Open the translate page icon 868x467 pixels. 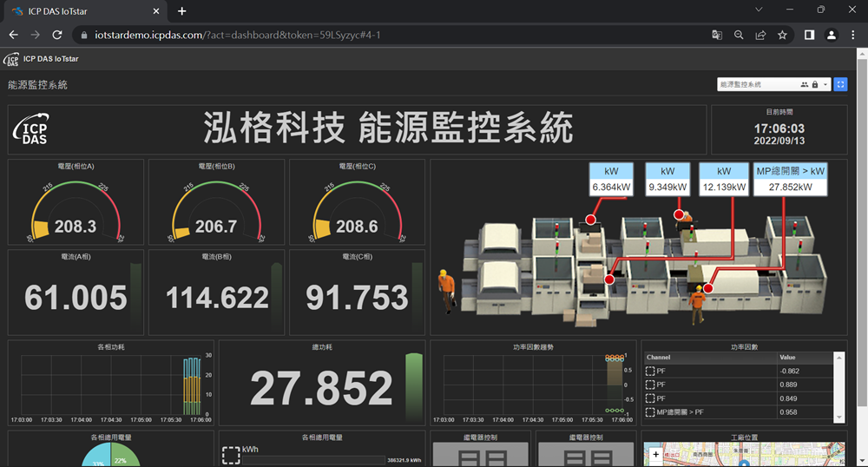pos(717,35)
